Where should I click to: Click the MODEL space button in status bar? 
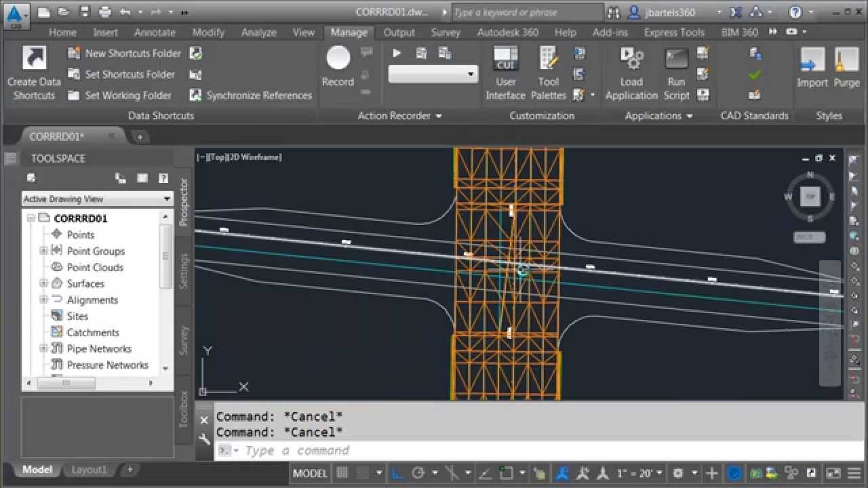(x=311, y=473)
